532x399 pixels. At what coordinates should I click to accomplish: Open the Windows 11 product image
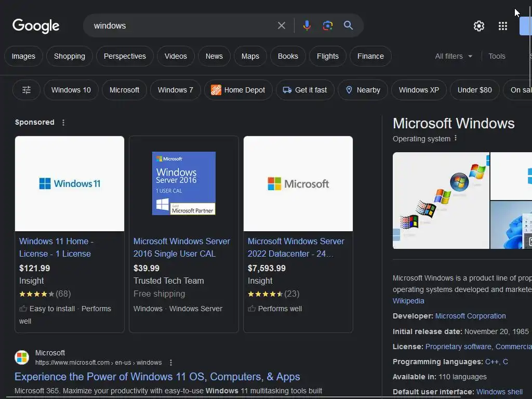tap(70, 183)
